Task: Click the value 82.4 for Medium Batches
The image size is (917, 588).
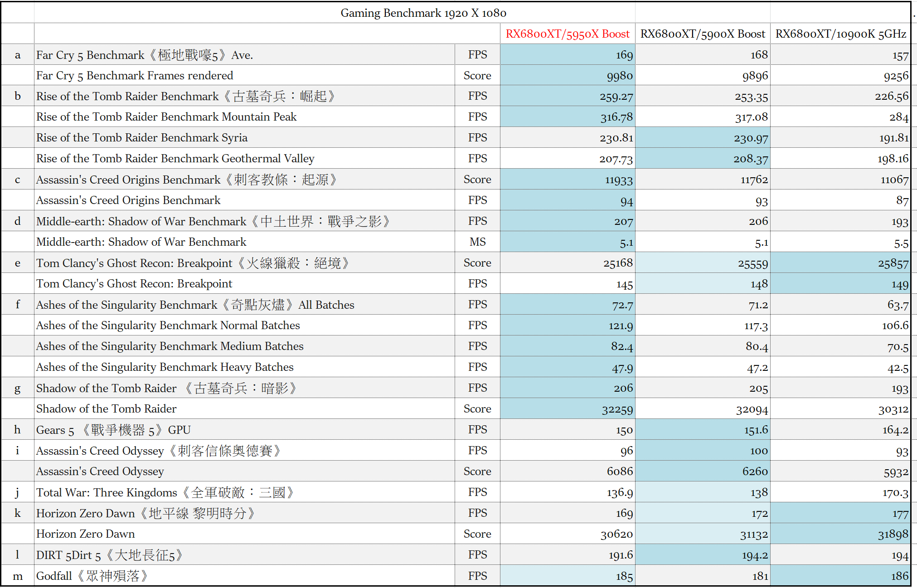Action: click(622, 347)
